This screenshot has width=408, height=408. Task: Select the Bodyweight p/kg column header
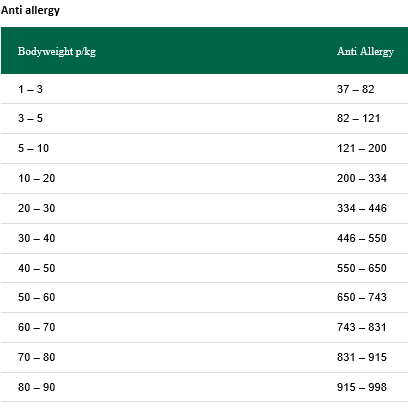click(57, 52)
